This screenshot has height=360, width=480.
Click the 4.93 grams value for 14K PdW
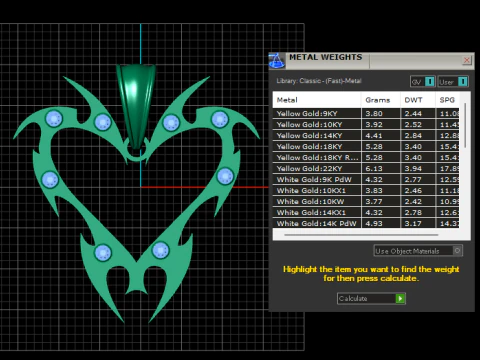[374, 223]
